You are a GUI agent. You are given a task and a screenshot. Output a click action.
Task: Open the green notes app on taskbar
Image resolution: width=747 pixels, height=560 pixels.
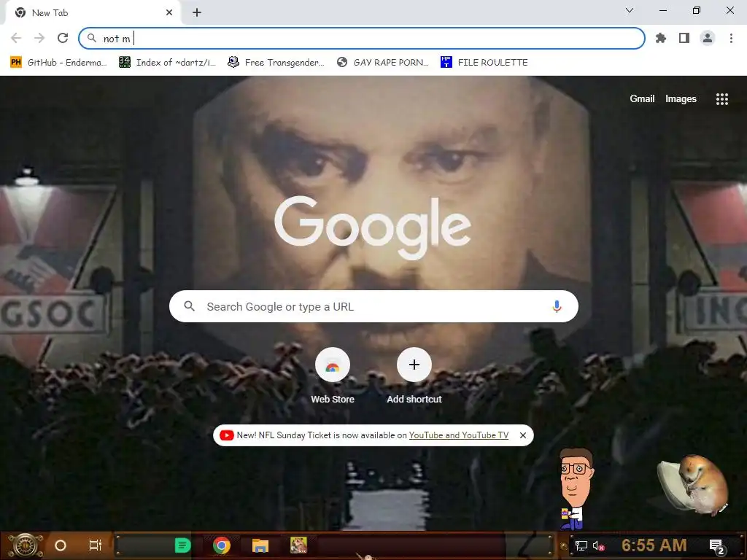tap(182, 545)
